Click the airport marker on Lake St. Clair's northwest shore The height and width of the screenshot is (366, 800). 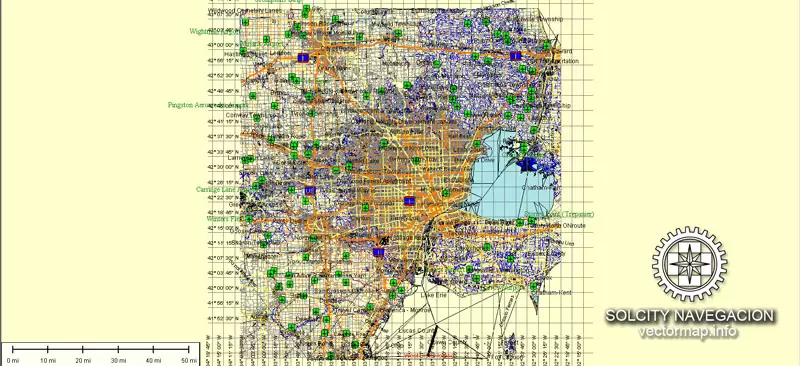477,144
